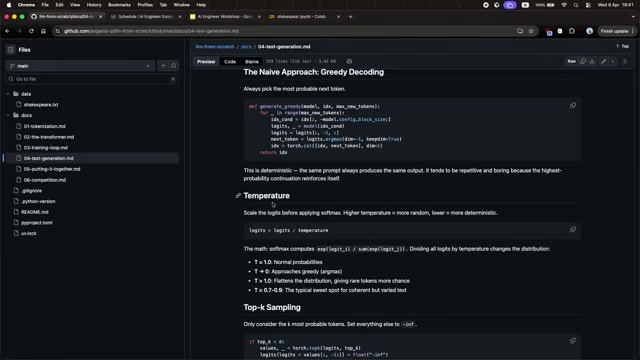Go to browser home page
This screenshot has width=640, height=360.
(x=43, y=31)
